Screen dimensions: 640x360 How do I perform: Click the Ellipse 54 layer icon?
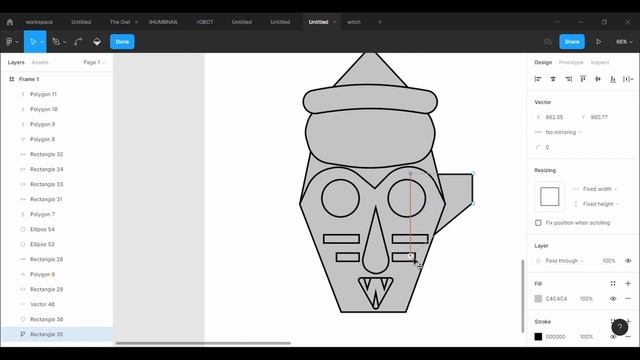[23, 229]
